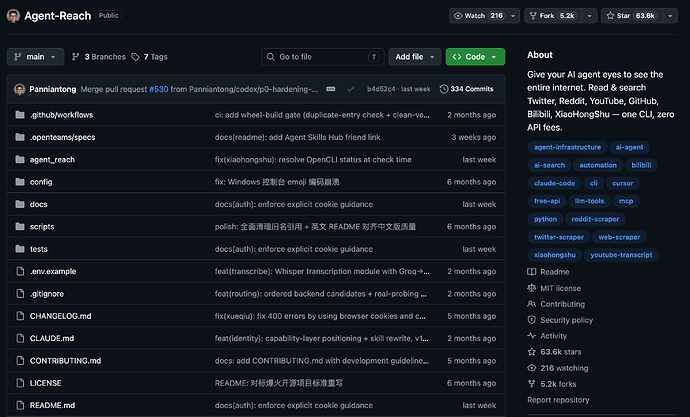
Task: Star the Agent-Reach repository
Action: tap(632, 16)
